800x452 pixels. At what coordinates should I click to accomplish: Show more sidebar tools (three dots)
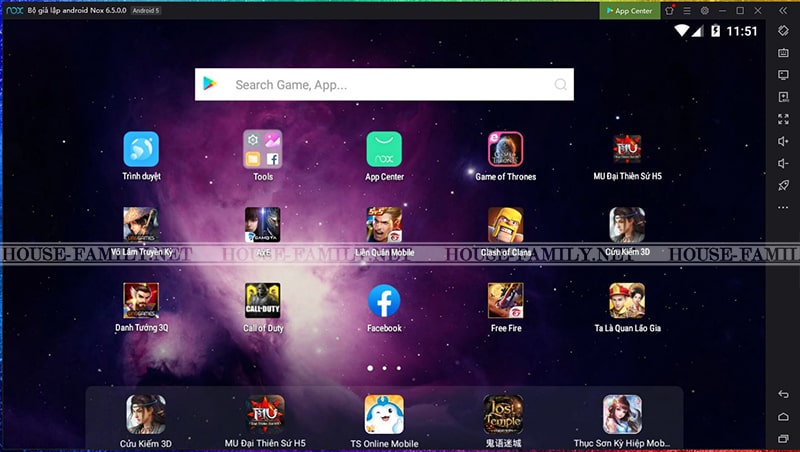point(783,208)
